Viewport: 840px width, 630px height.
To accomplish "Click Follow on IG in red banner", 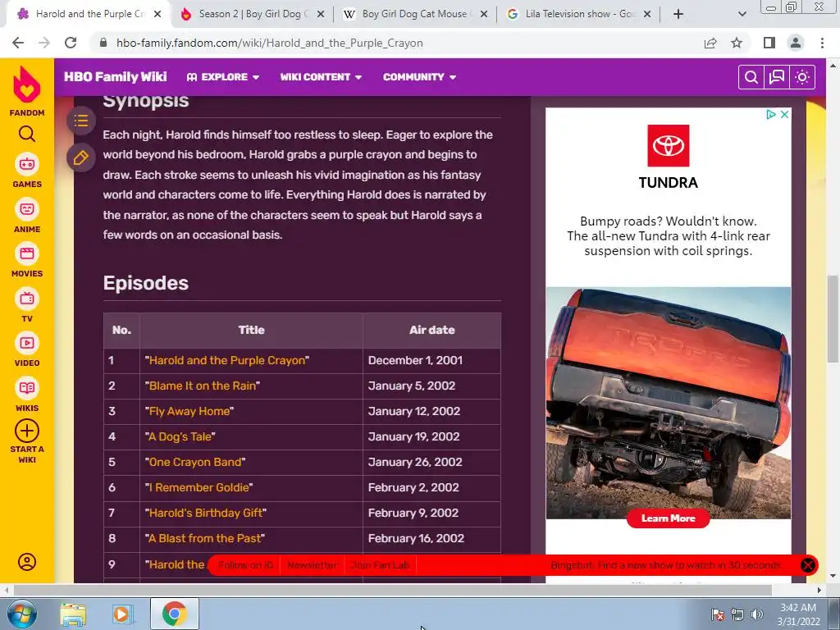I will point(245,565).
